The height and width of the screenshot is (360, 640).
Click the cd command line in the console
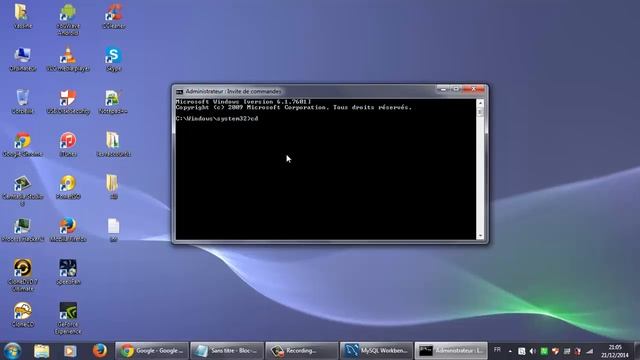tap(217, 119)
